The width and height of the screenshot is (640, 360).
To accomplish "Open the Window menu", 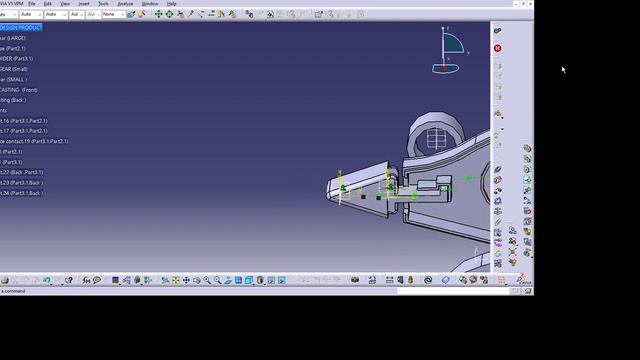I will [149, 4].
